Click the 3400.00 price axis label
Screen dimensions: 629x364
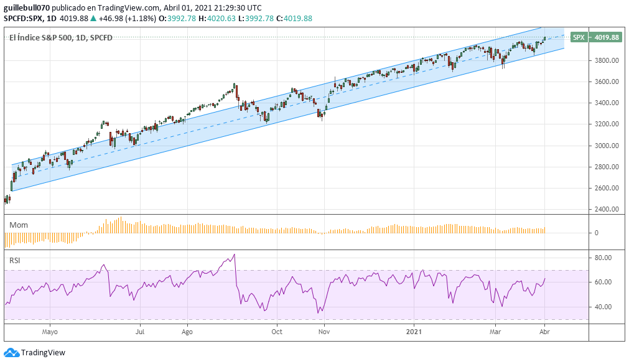pos(607,103)
